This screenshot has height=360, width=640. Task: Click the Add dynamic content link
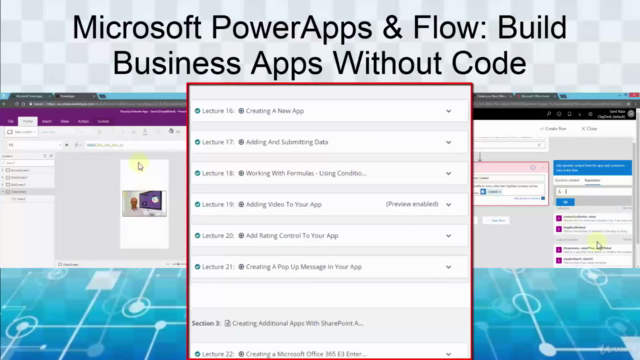point(527,198)
